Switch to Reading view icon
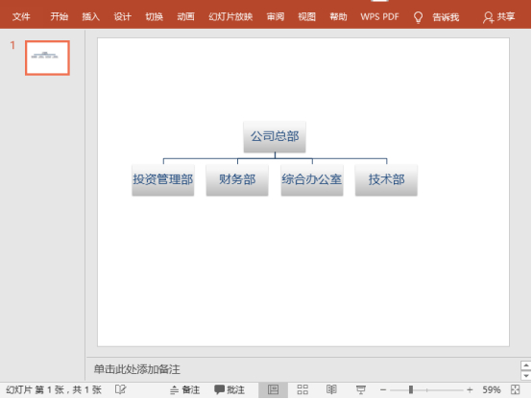This screenshot has height=399, width=532. point(331,389)
